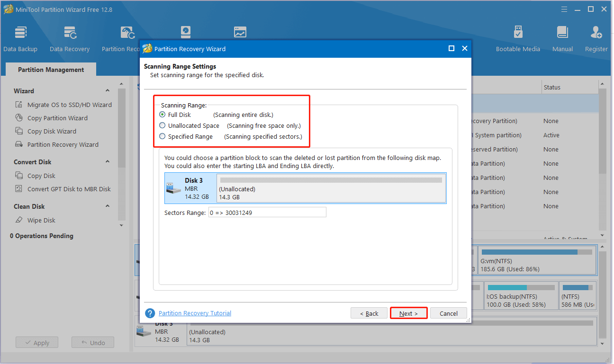The image size is (614, 364).
Task: Open the Manual from toolbar
Action: tap(562, 39)
